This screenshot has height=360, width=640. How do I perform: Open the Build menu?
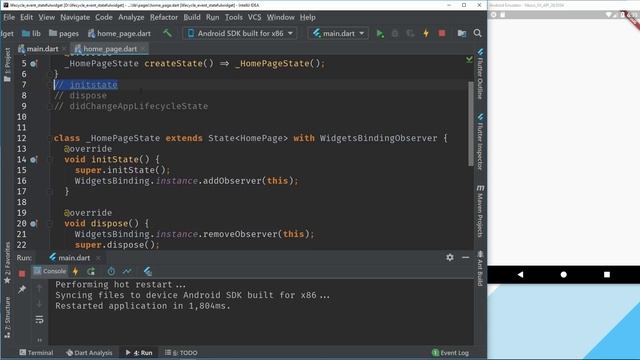click(192, 17)
